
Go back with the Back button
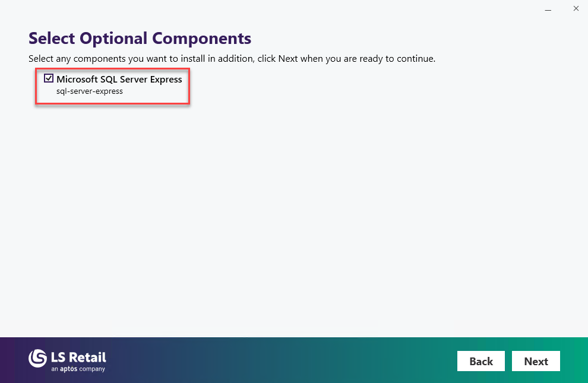click(x=480, y=361)
